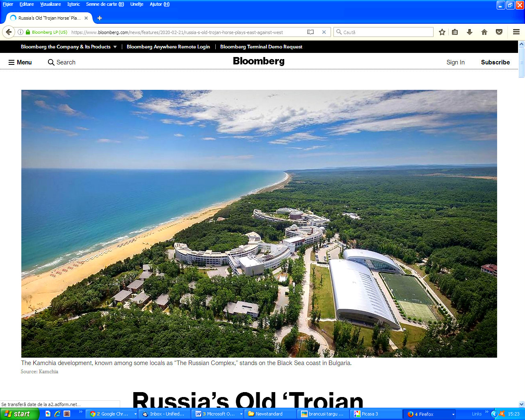
Task: Expand the Microsoft Office taskbar group
Action: pyautogui.click(x=241, y=414)
